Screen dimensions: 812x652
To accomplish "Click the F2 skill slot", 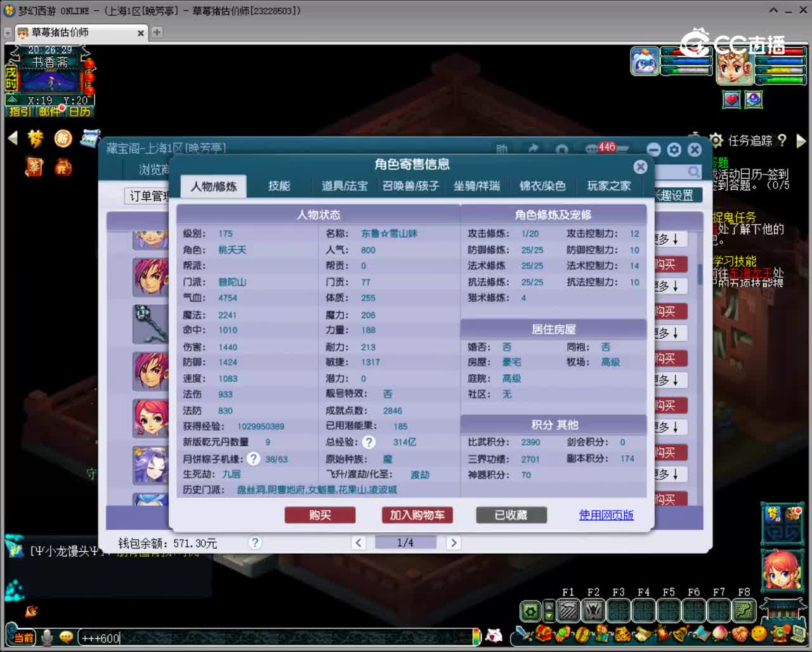I will click(593, 611).
